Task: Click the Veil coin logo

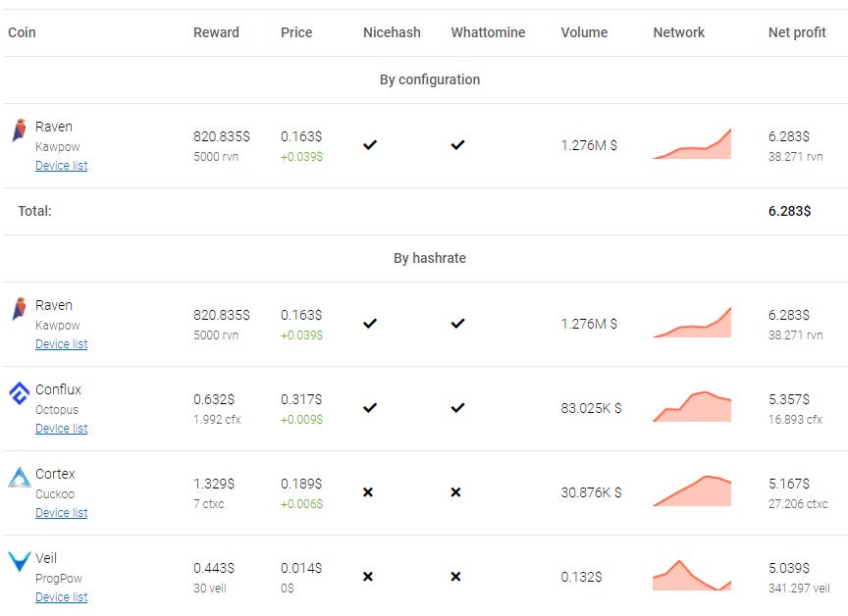Action: pyautogui.click(x=20, y=561)
